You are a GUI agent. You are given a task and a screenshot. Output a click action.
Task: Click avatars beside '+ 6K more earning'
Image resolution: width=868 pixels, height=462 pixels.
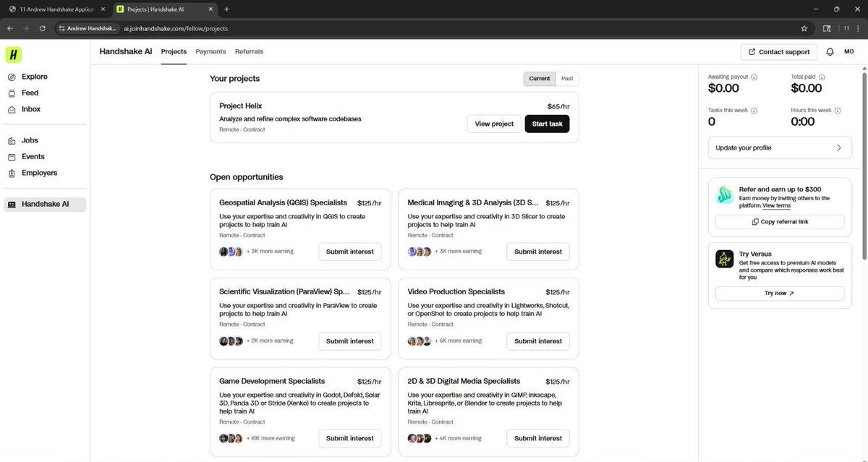(x=420, y=341)
